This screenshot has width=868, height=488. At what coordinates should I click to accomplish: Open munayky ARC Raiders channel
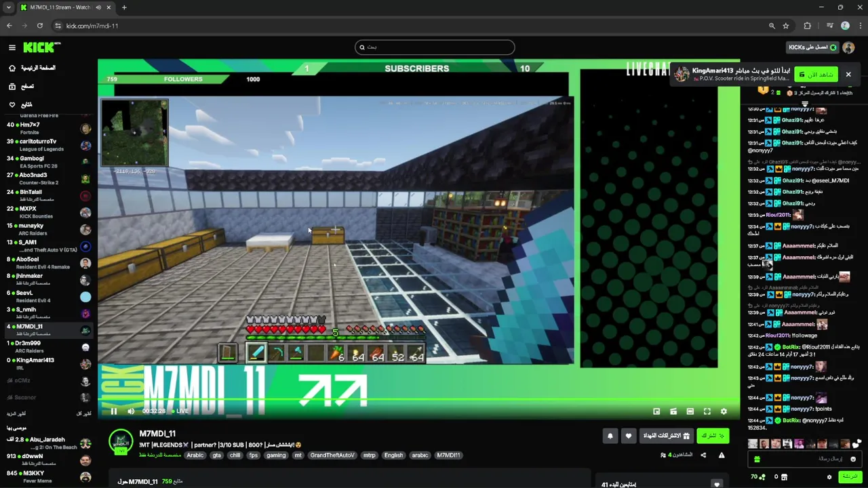coord(47,229)
